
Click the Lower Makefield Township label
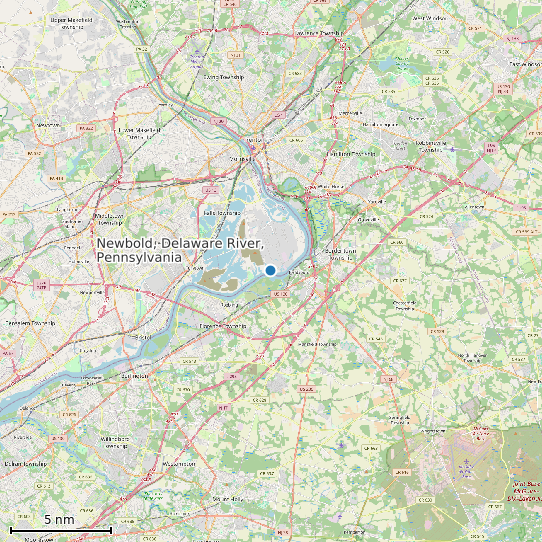pyautogui.click(x=140, y=133)
